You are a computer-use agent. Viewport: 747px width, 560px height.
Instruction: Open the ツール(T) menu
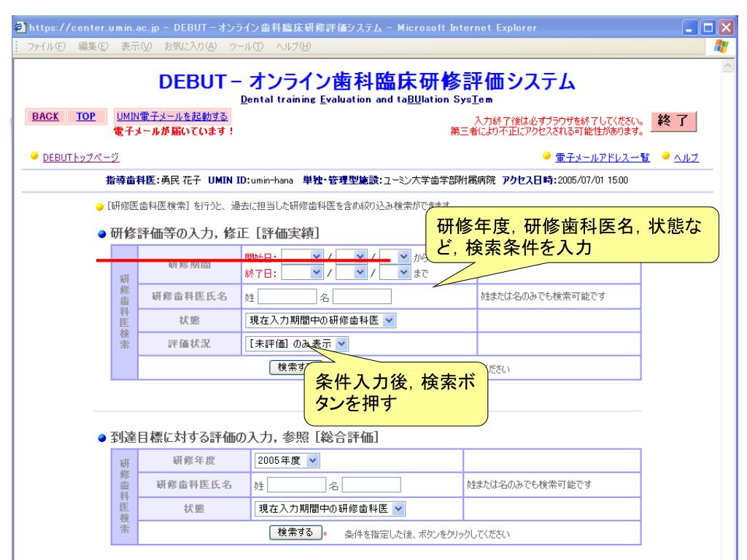coord(246,47)
